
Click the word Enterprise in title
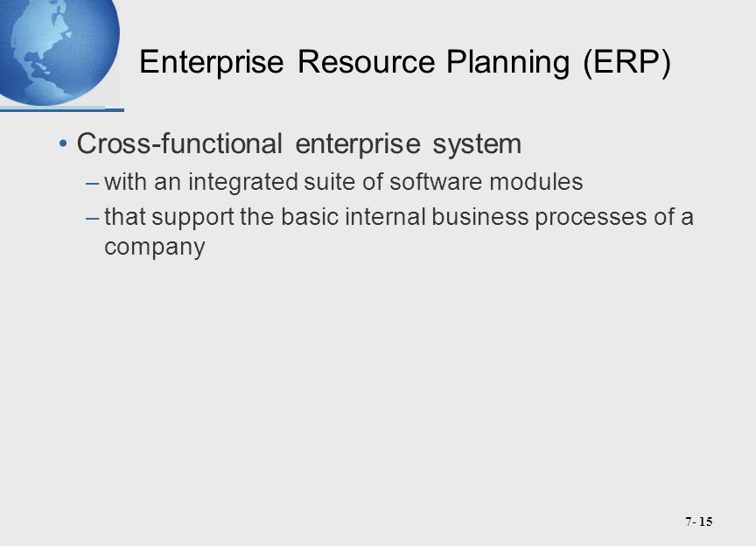point(211,63)
